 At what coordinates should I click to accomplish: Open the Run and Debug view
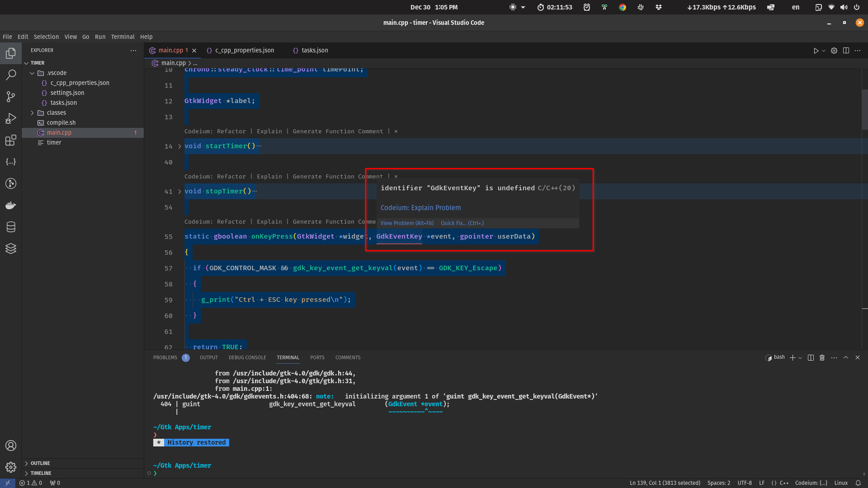11,118
